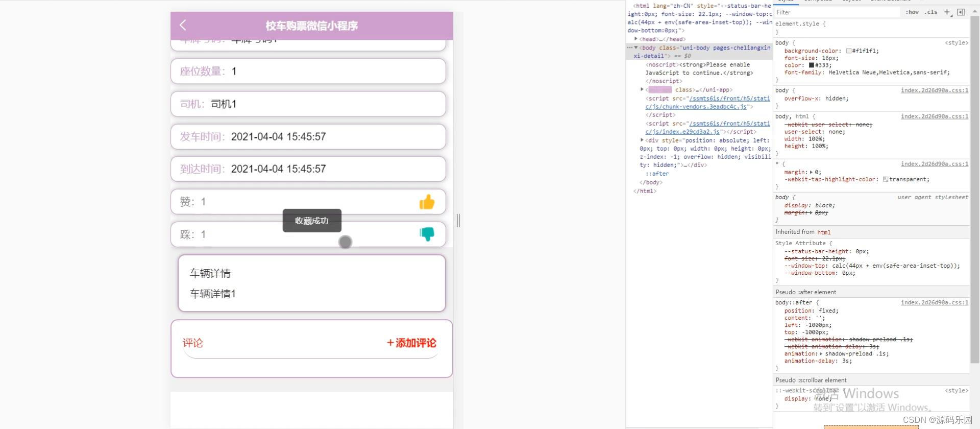Click the teal thumbs-down icon
Screen dimensions: 980x429
(x=427, y=234)
